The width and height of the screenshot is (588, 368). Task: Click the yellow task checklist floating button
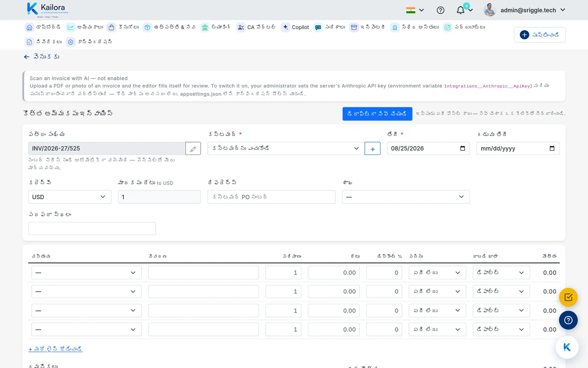[x=568, y=297]
